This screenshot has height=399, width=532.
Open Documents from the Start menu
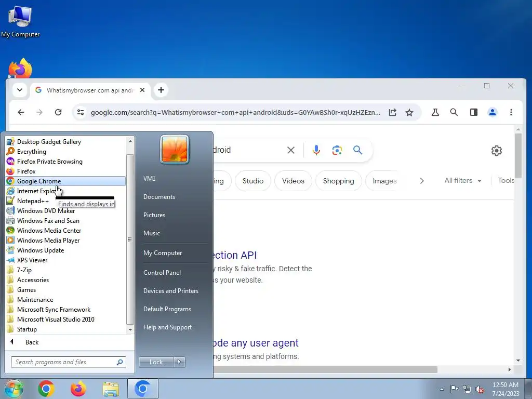pos(159,197)
